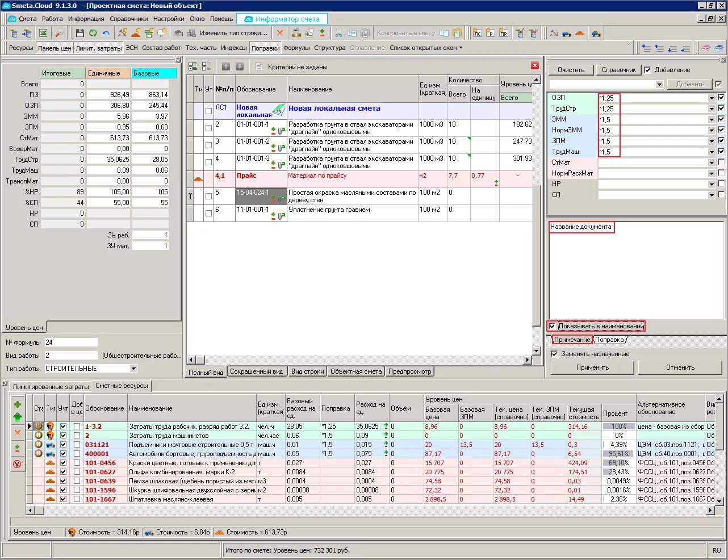Click the magnifier search icon in toolbar
The height and width of the screenshot is (560, 728).
[x=60, y=33]
